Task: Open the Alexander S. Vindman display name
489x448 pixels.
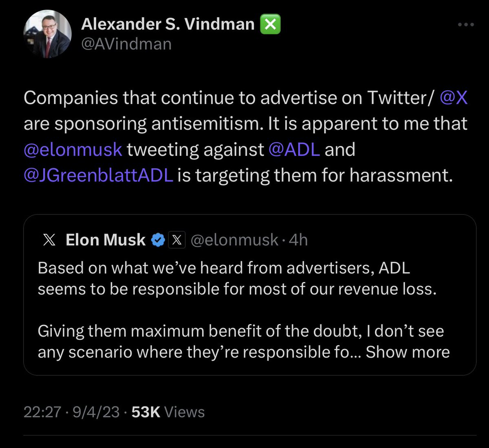Action: (167, 24)
